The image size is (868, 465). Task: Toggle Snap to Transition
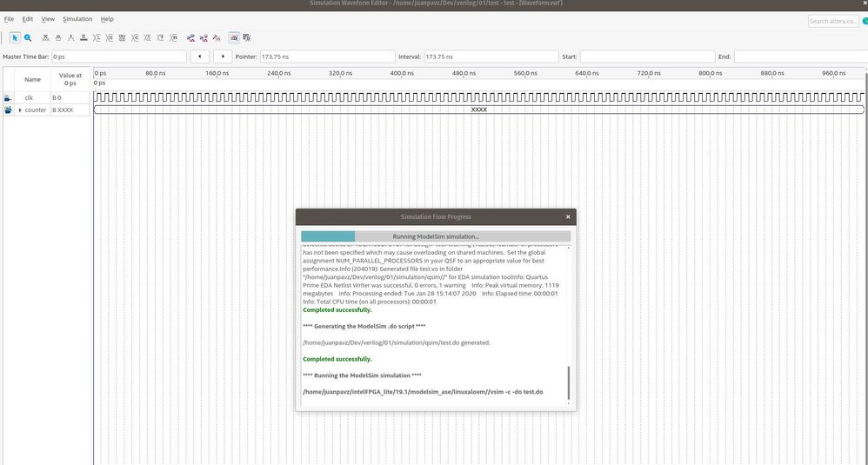tap(247, 37)
